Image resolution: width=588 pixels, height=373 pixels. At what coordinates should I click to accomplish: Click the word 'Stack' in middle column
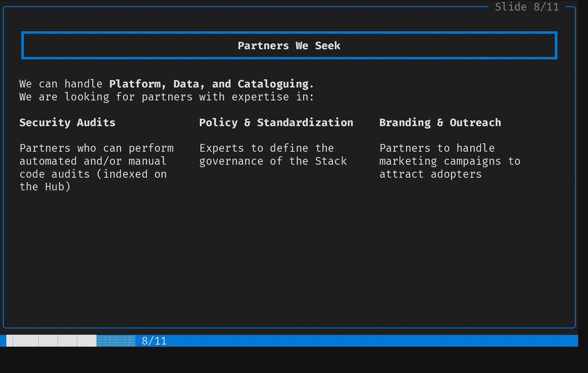(331, 161)
